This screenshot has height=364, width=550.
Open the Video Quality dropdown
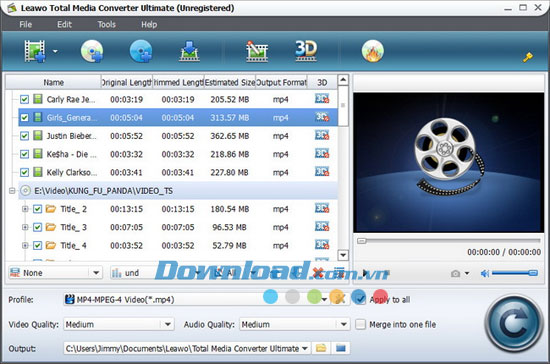[119, 324]
